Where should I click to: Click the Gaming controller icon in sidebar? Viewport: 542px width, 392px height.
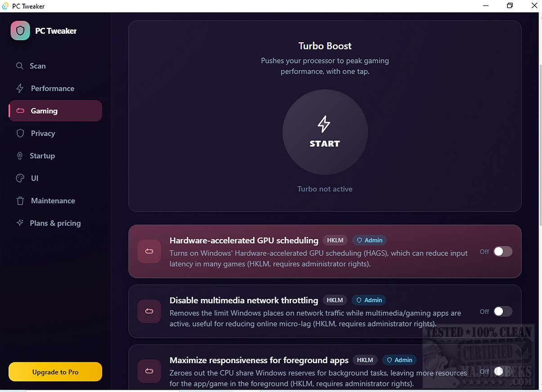click(x=20, y=111)
